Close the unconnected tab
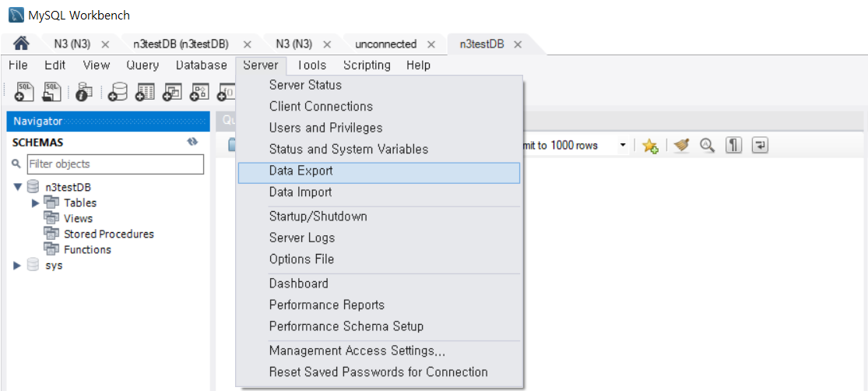Image resolution: width=868 pixels, height=391 pixels. (431, 44)
